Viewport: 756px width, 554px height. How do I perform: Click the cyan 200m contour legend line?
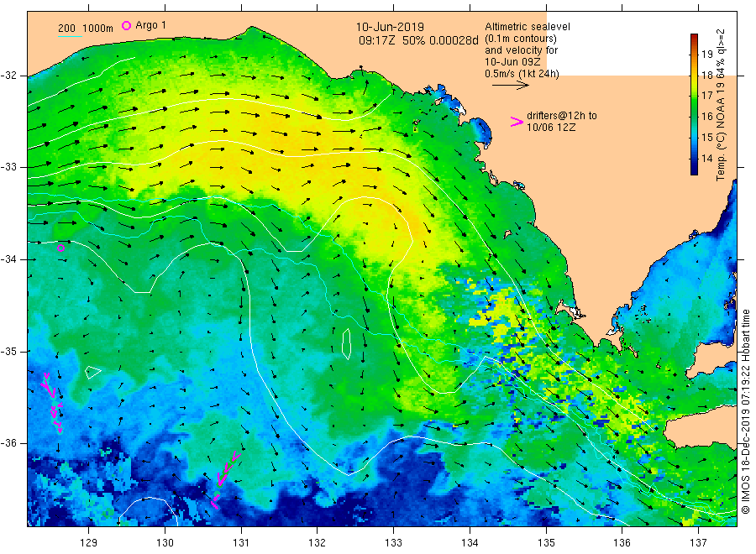(x=70, y=37)
